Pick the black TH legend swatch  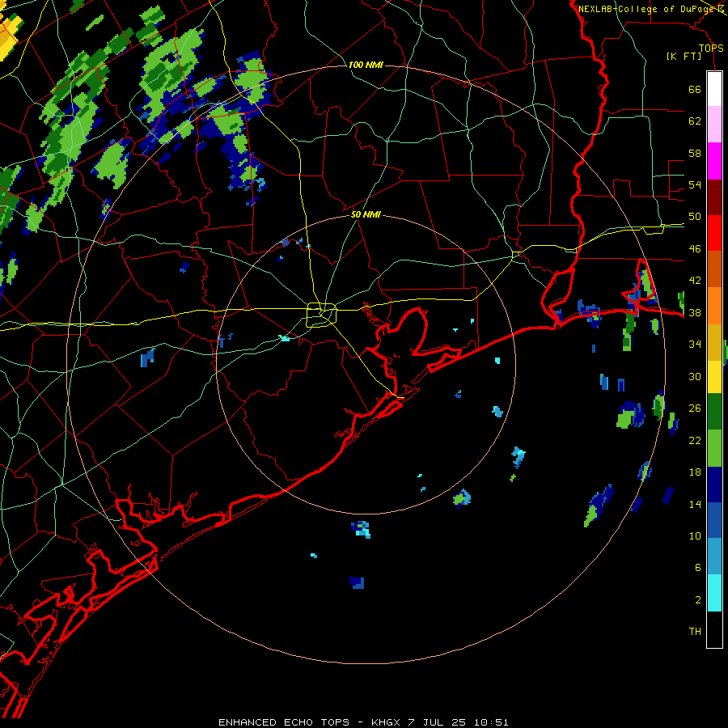[x=714, y=629]
